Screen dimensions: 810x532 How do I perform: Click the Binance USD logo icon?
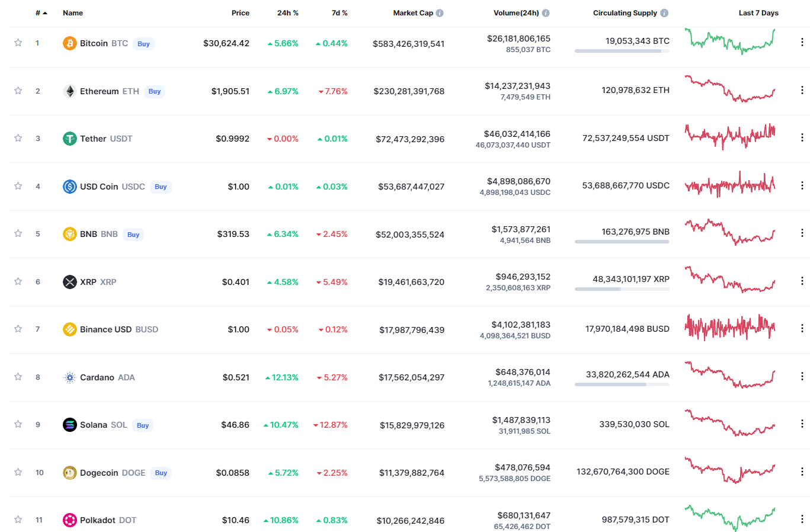click(70, 329)
